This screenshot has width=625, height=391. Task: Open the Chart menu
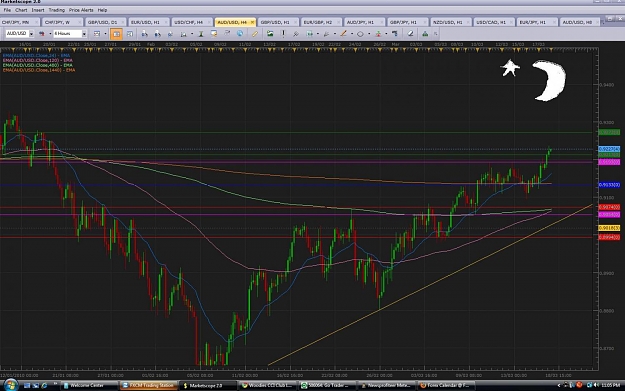click(x=21, y=10)
